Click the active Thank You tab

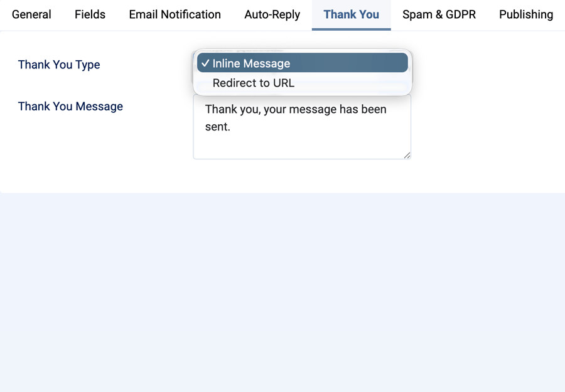pyautogui.click(x=352, y=14)
